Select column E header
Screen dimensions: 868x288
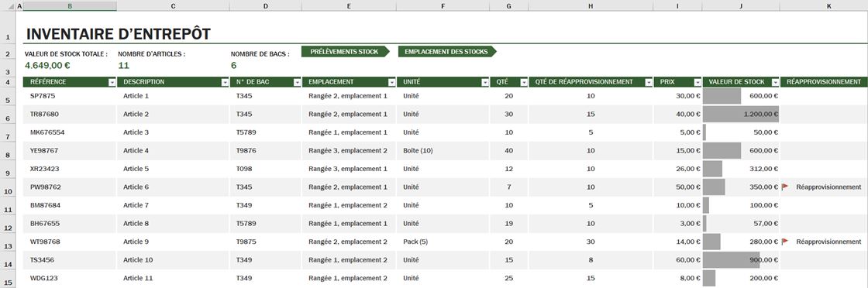(x=349, y=5)
